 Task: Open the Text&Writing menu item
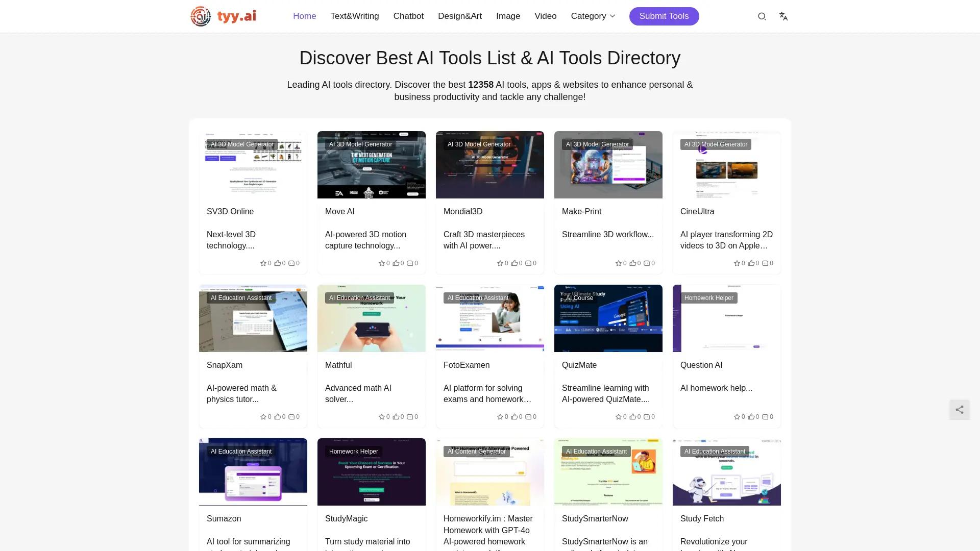point(354,16)
